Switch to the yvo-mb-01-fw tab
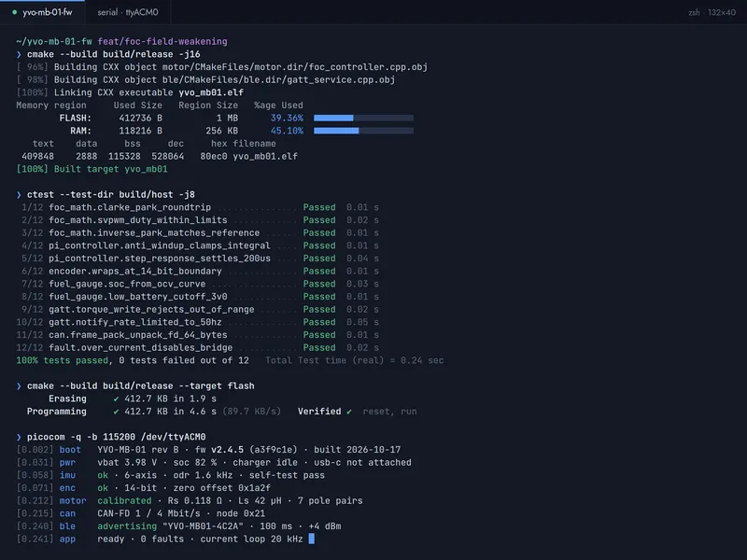The image size is (747, 560). click(x=42, y=12)
